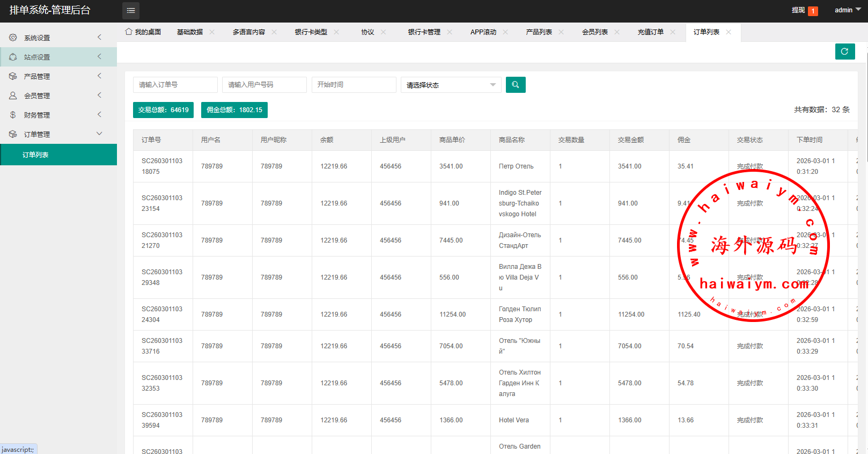Click the magnifier search button
Viewport: 868px width, 454px height.
click(x=516, y=85)
